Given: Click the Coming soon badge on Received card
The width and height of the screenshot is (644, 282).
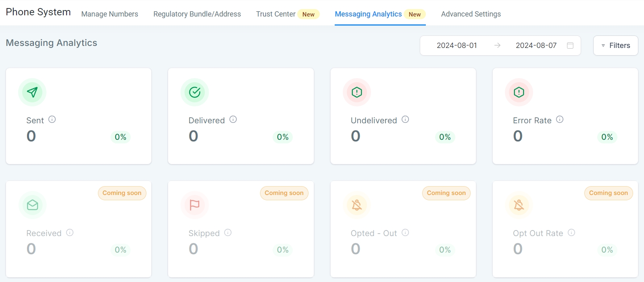Looking at the screenshot, I should click(x=122, y=193).
